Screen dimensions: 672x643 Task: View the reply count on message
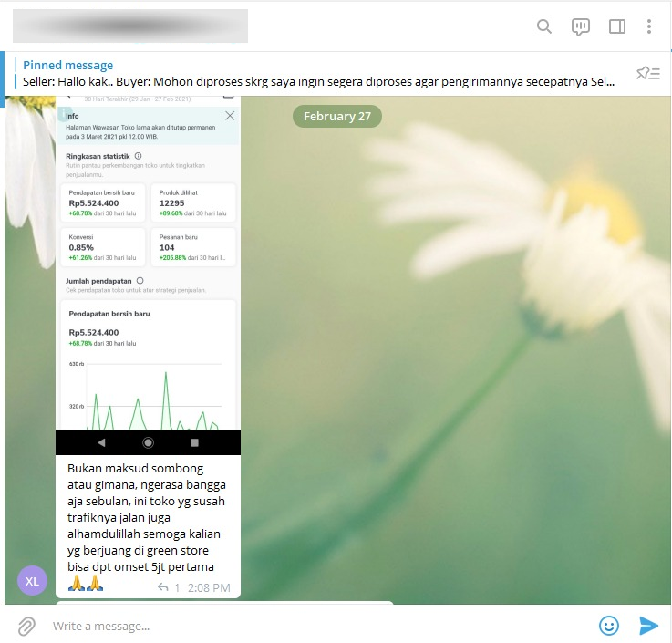169,587
